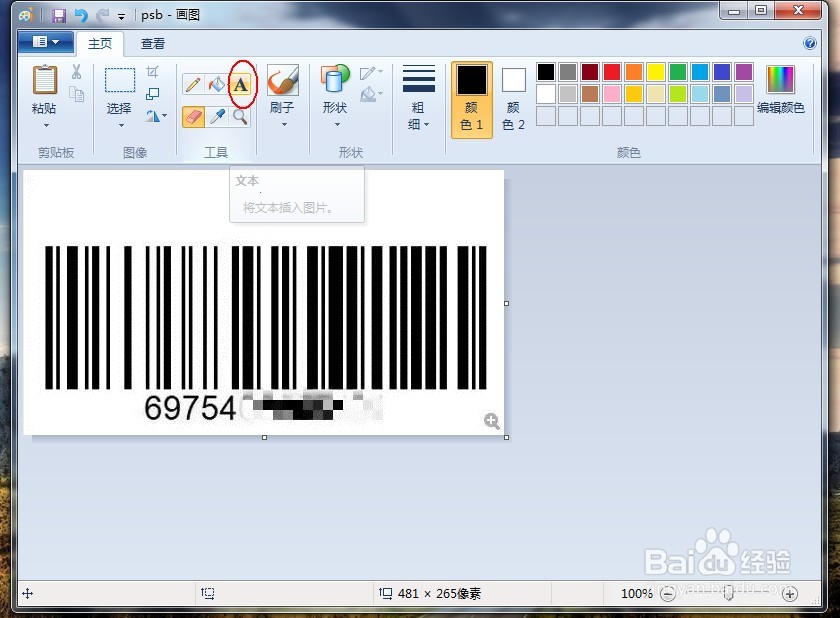This screenshot has height=618, width=840.
Task: Select the 颜色 2 button
Action: 513,100
